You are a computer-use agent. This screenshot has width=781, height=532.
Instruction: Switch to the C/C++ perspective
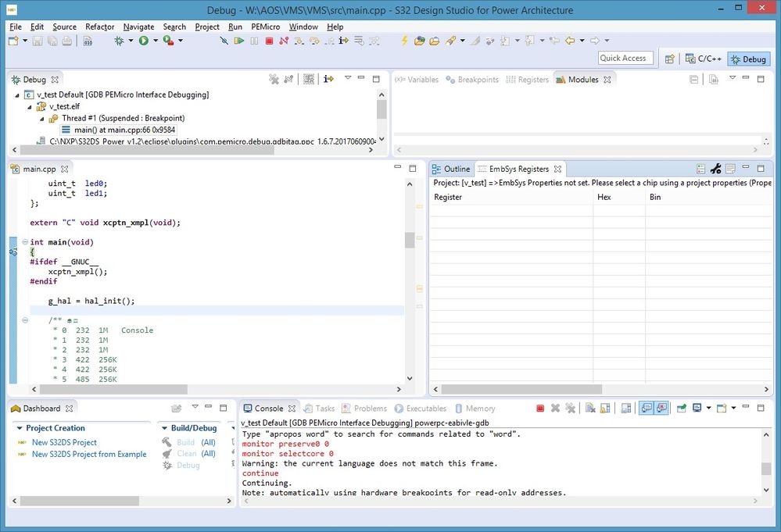click(x=704, y=59)
